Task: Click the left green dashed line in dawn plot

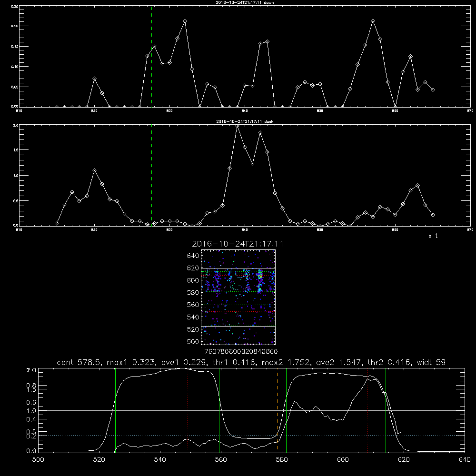Action: click(x=151, y=56)
